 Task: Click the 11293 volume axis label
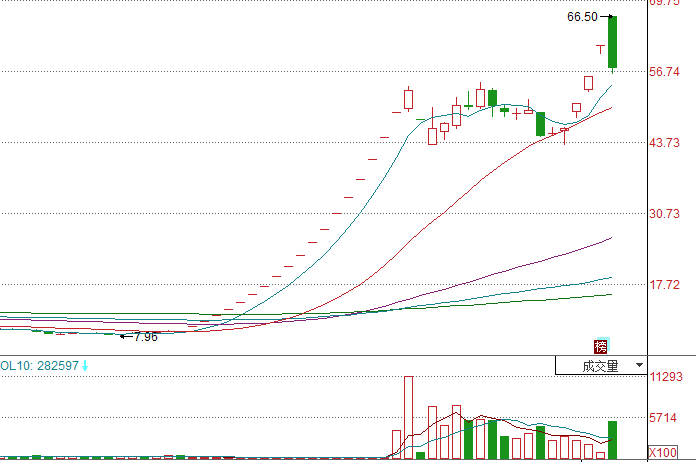tap(666, 377)
